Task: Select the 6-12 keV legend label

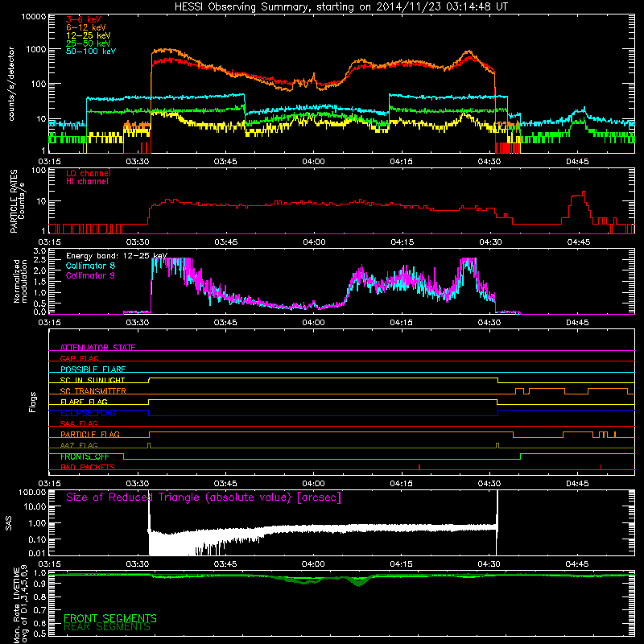Action: tap(86, 27)
